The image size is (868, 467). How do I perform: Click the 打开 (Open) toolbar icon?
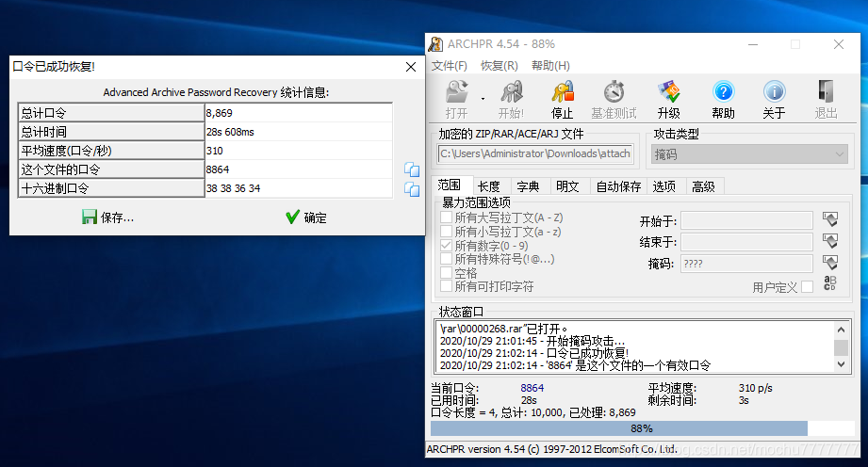[457, 99]
